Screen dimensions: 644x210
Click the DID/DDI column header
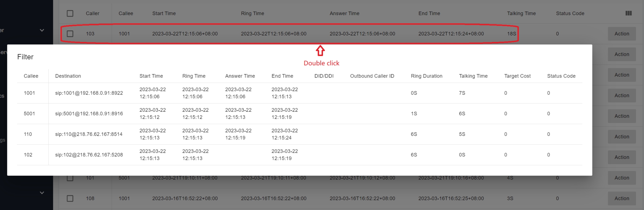pos(324,76)
